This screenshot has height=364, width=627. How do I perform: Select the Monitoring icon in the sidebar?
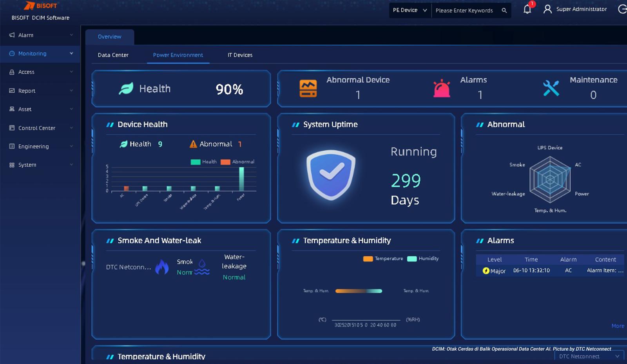pos(13,53)
